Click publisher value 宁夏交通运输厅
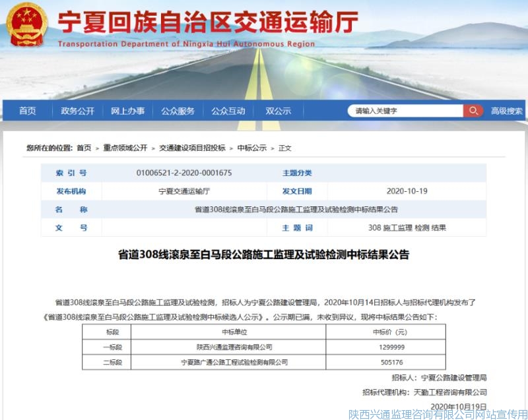Viewport: 528px width, 420px height. tap(184, 191)
